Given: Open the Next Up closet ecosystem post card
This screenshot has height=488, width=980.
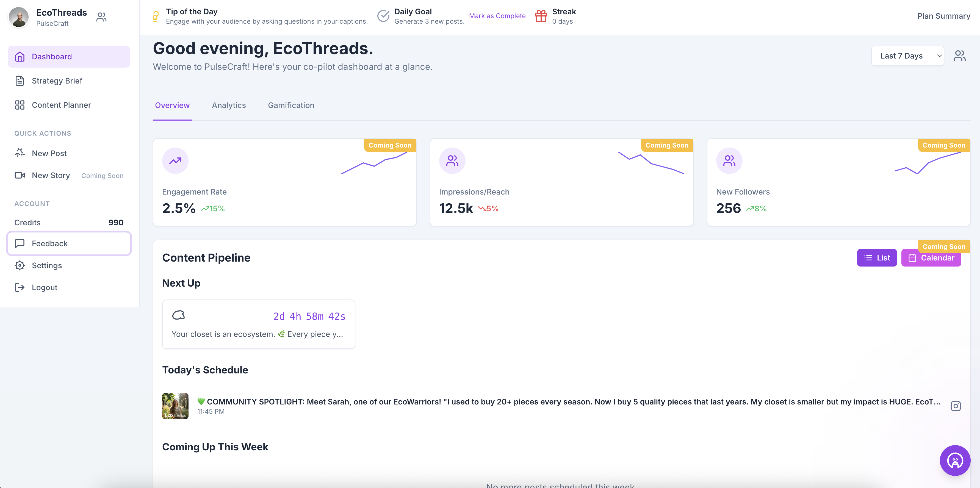Looking at the screenshot, I should click(259, 324).
